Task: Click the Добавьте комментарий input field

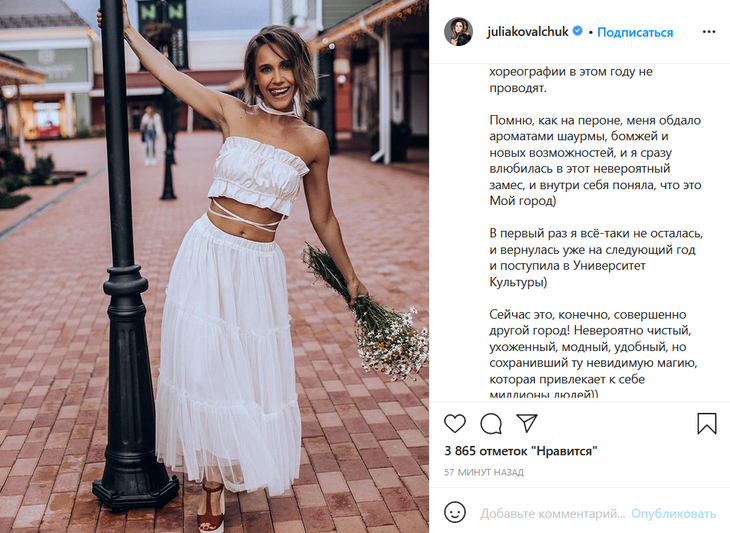Action: [x=553, y=513]
